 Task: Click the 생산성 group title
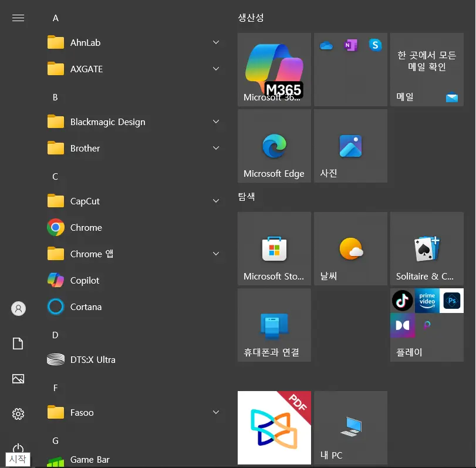pos(251,18)
